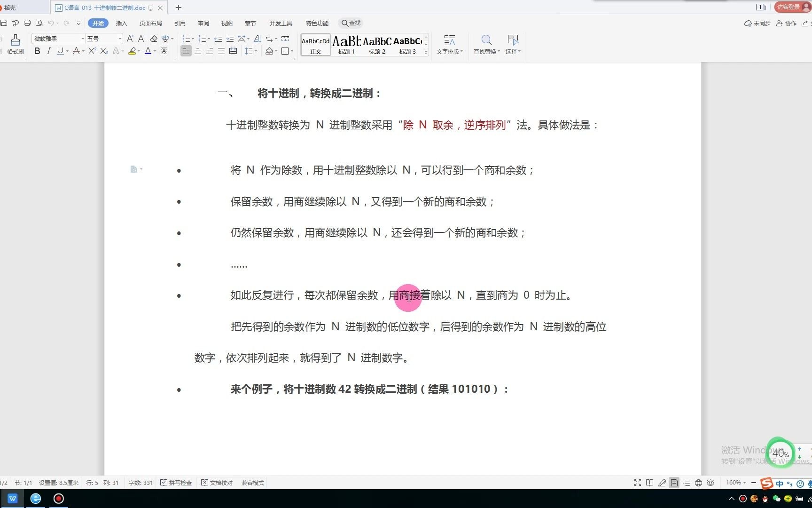Click the Format Painter (格式刷) brush icon
812x508 pixels.
click(x=15, y=40)
